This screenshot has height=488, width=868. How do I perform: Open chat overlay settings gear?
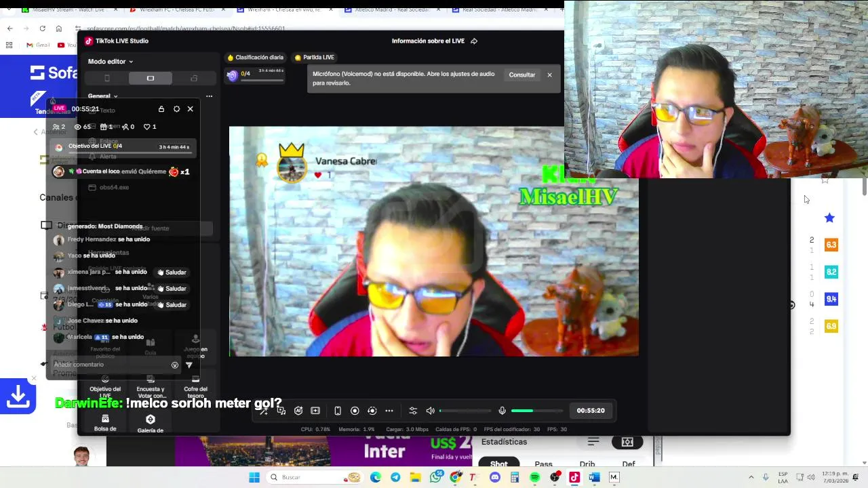(176, 108)
